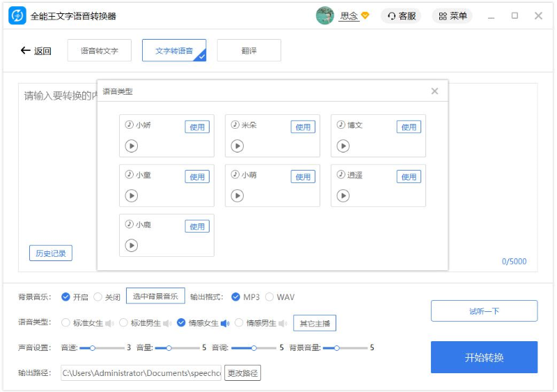Select WAV output format
Screen dimensions: 557x392
(269, 297)
